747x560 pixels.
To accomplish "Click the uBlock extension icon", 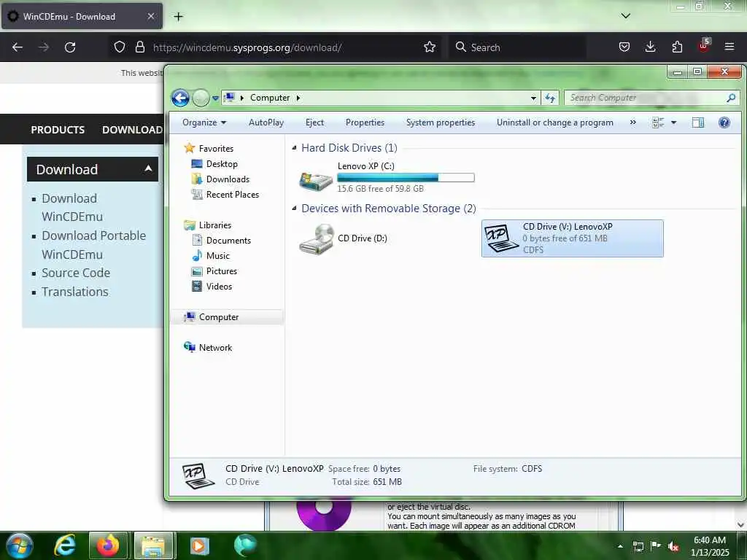I will click(x=703, y=46).
